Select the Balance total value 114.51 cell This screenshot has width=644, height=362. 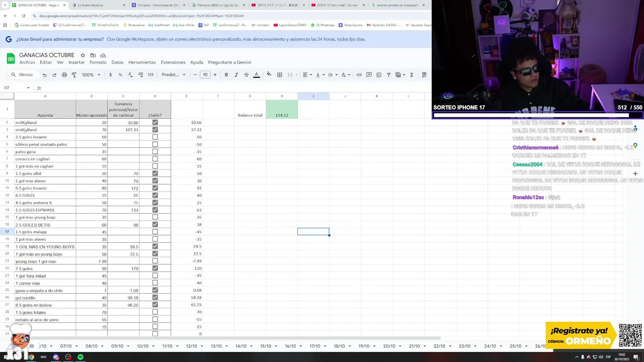(x=282, y=110)
